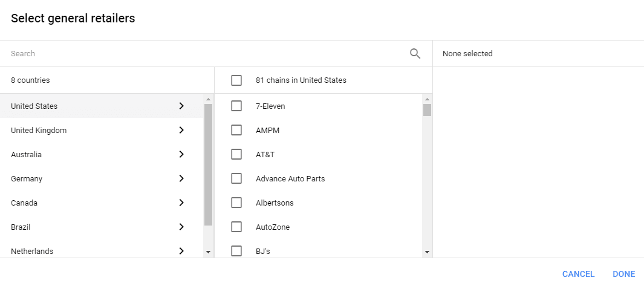644x286 pixels.
Task: Expand Netherlands chevron arrow
Action: coord(181,251)
